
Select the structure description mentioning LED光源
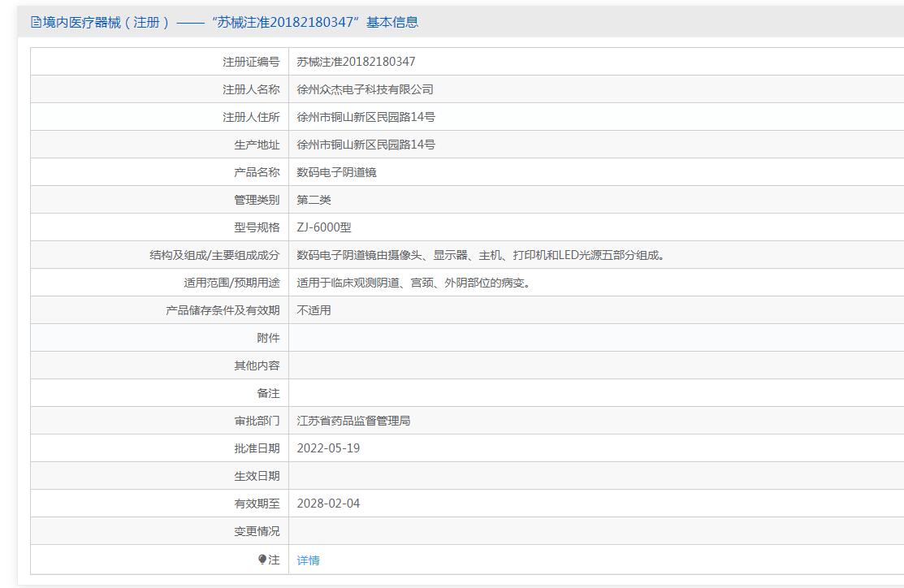click(x=482, y=255)
